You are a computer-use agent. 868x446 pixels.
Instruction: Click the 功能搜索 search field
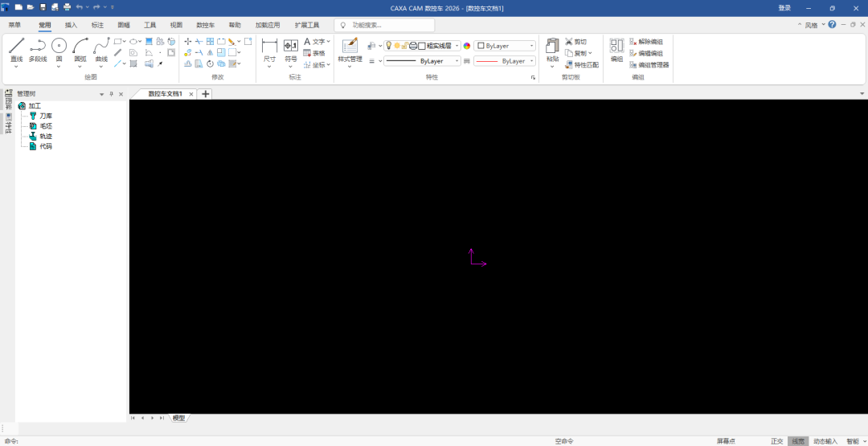point(384,25)
